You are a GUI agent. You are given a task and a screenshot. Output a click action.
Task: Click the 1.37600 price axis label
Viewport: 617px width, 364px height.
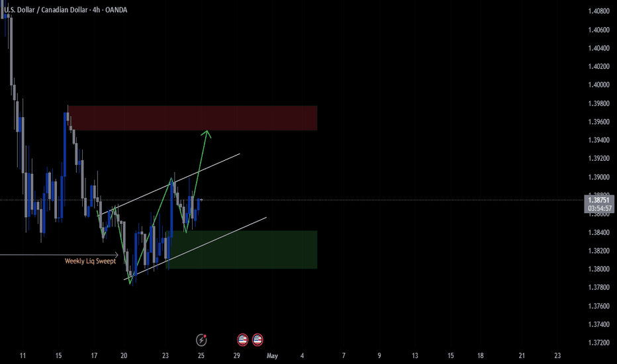pos(598,306)
